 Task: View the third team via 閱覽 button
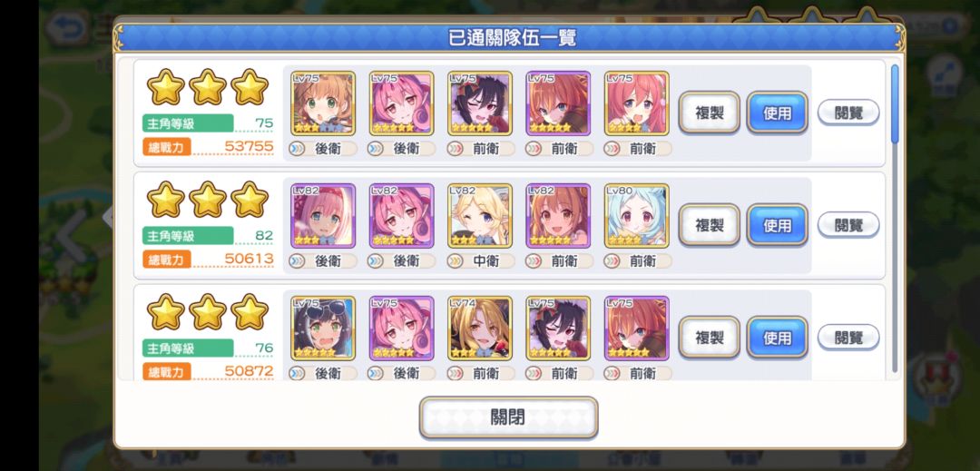point(848,338)
